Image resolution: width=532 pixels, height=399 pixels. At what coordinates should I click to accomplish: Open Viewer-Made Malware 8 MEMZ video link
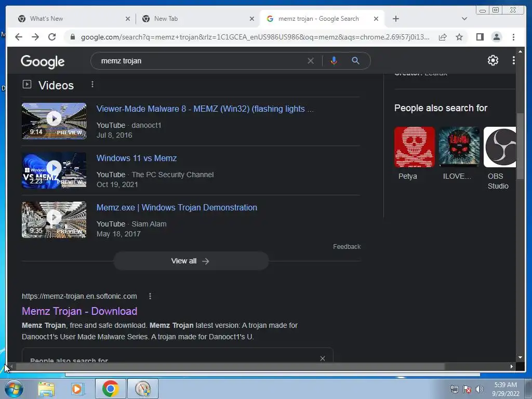click(205, 109)
